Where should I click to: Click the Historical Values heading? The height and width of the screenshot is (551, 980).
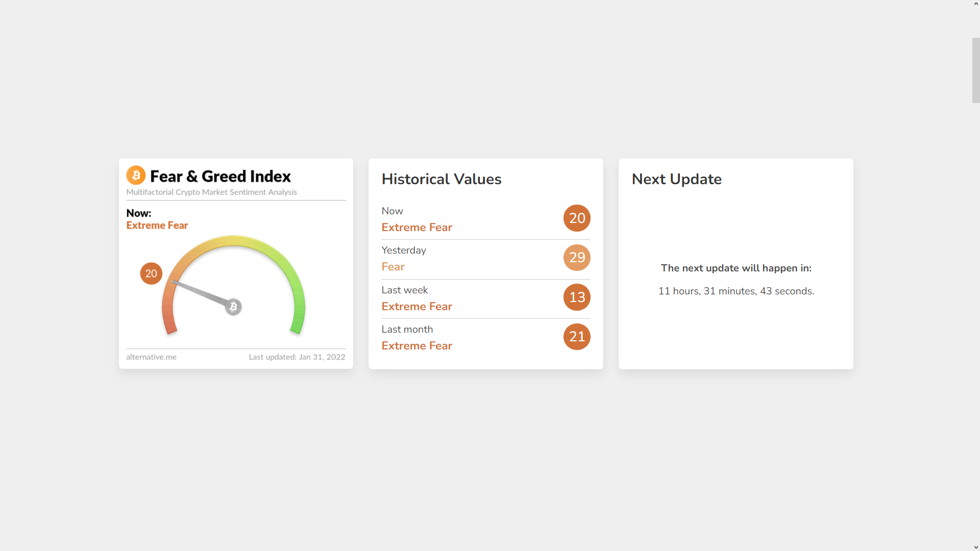click(442, 179)
